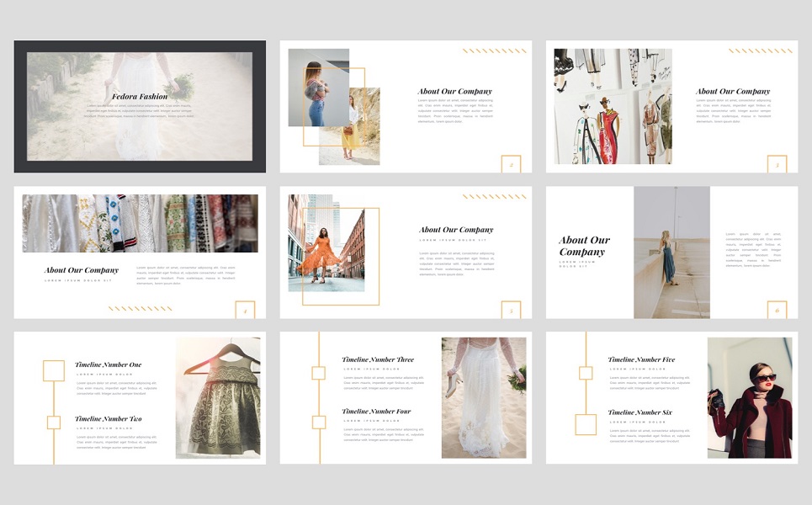Click the "Timeline Number One" heading
This screenshot has height=505, width=812.
click(109, 364)
